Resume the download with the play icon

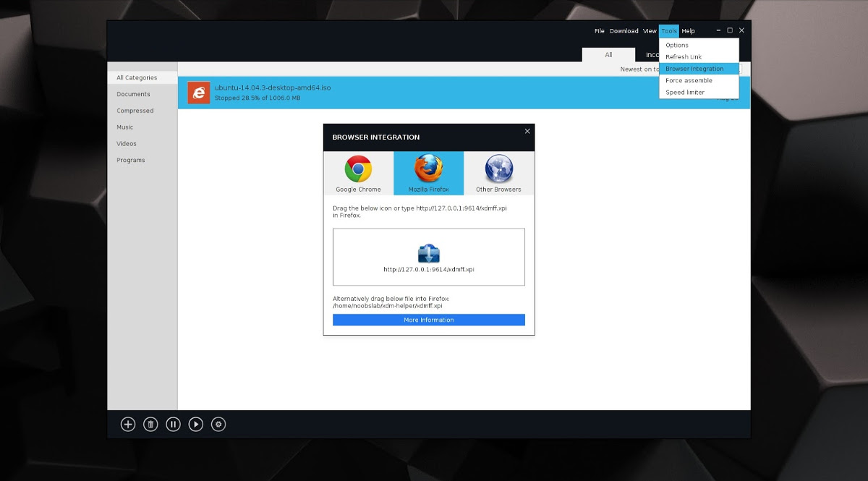196,425
